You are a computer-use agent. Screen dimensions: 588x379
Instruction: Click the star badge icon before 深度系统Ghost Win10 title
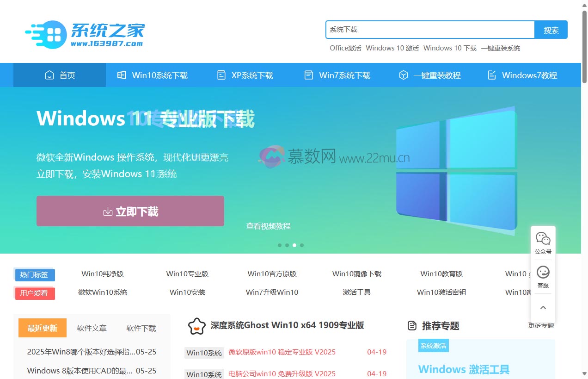click(x=197, y=326)
